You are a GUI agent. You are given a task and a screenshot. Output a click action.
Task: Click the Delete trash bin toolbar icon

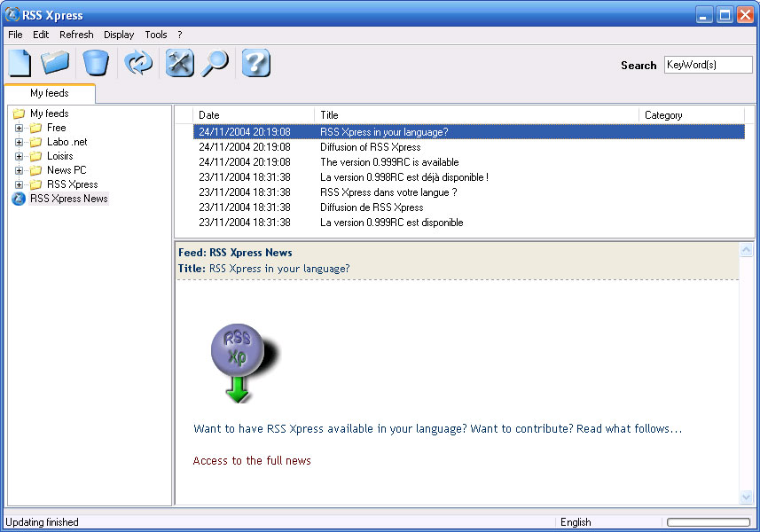click(96, 63)
